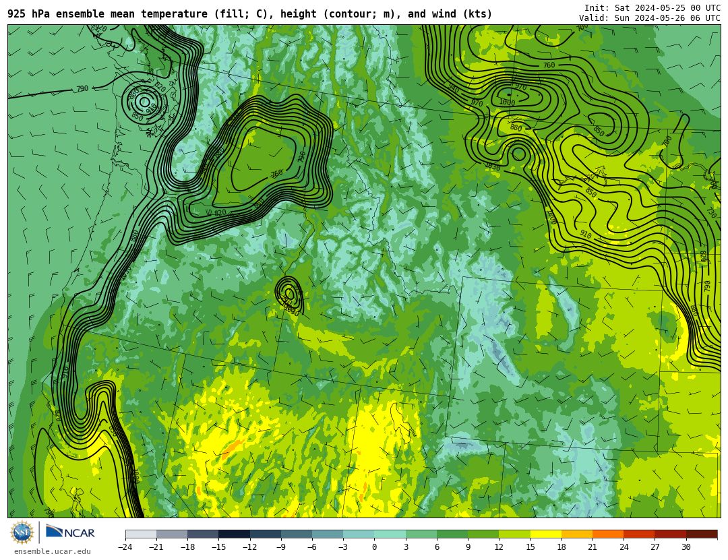Image resolution: width=728 pixels, height=560 pixels.
Task: Click the -15 colorbar label
Action: point(218,547)
